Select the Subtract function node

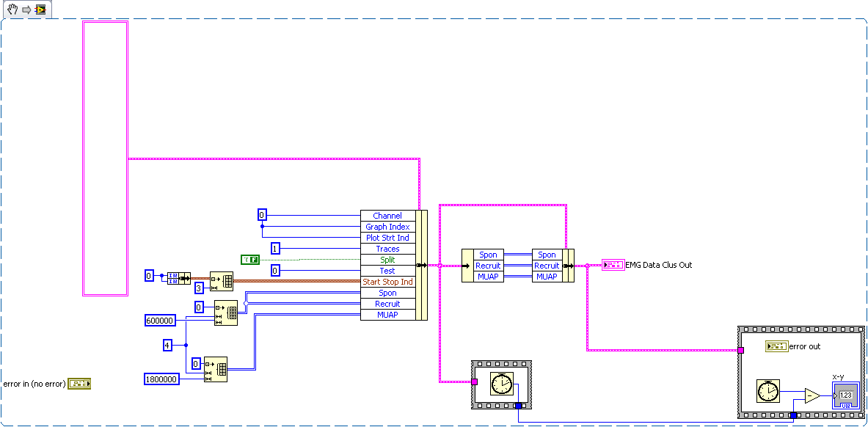tap(812, 395)
